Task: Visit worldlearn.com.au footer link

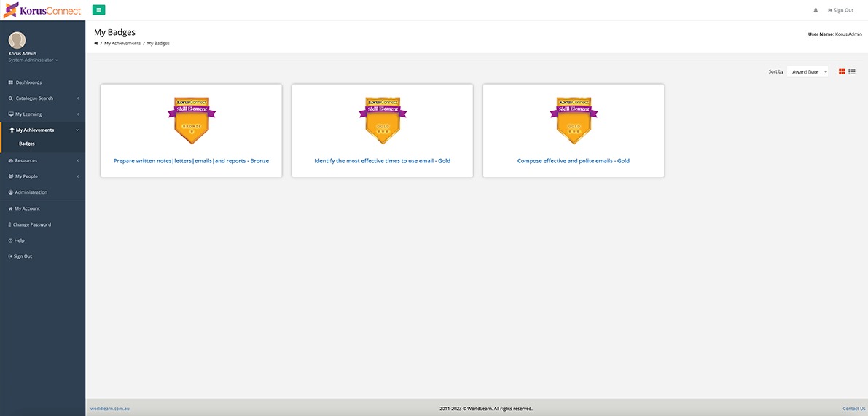Action: pyautogui.click(x=109, y=409)
